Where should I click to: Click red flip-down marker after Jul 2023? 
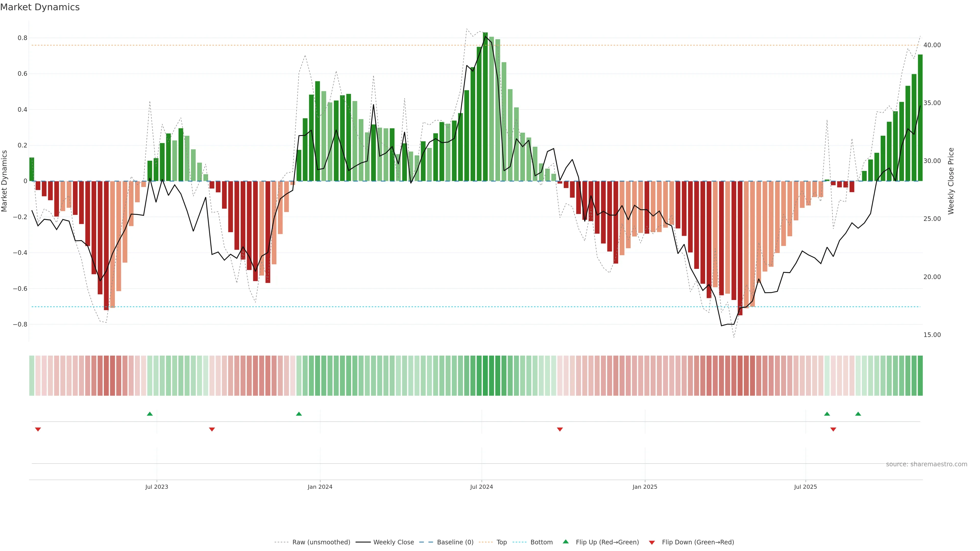tap(212, 429)
